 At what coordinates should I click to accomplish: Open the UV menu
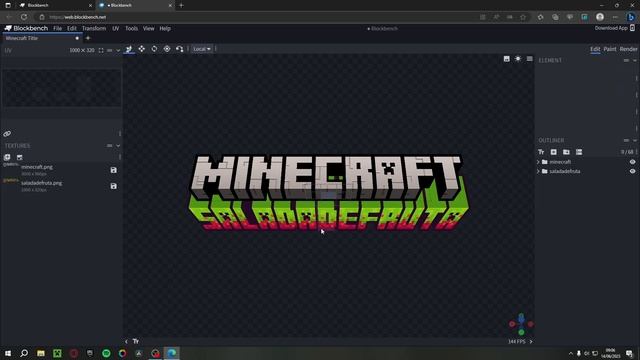click(116, 28)
